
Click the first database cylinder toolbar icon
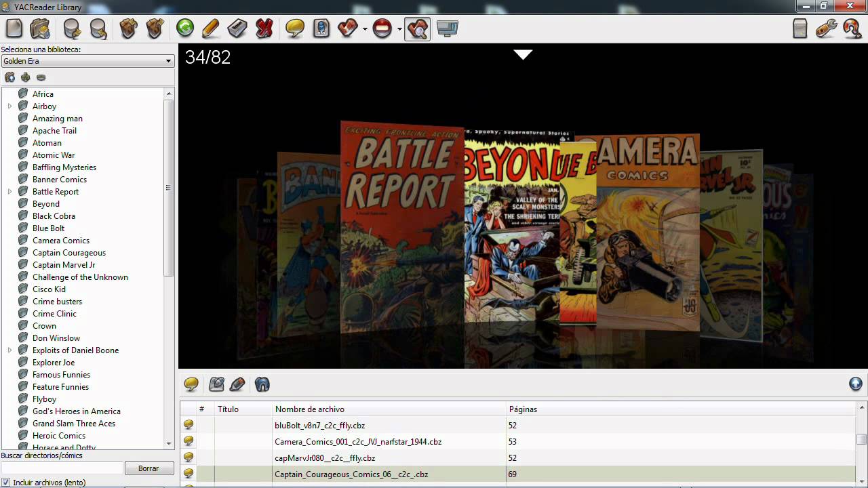point(72,28)
